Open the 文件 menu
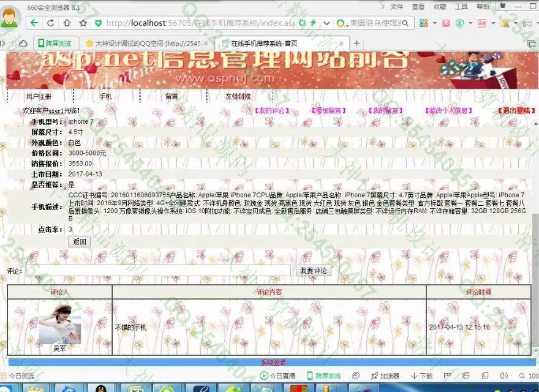Image resolution: width=539 pixels, height=392 pixels. click(x=396, y=7)
